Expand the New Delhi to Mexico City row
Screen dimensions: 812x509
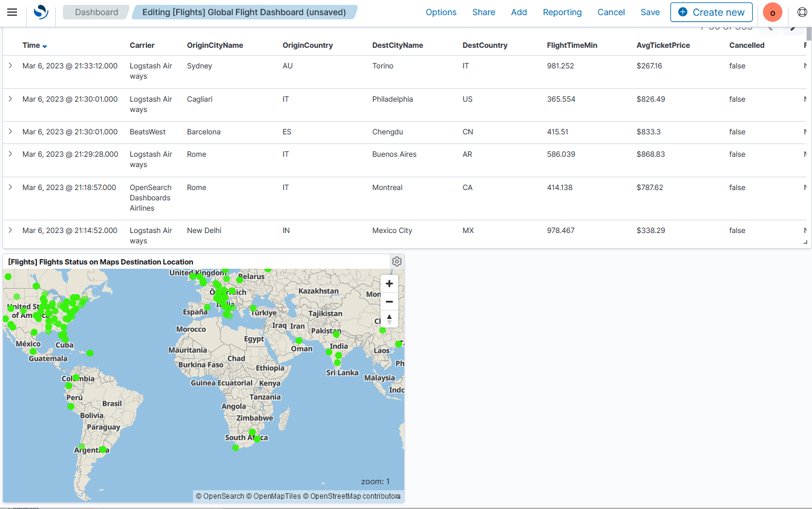pos(10,230)
